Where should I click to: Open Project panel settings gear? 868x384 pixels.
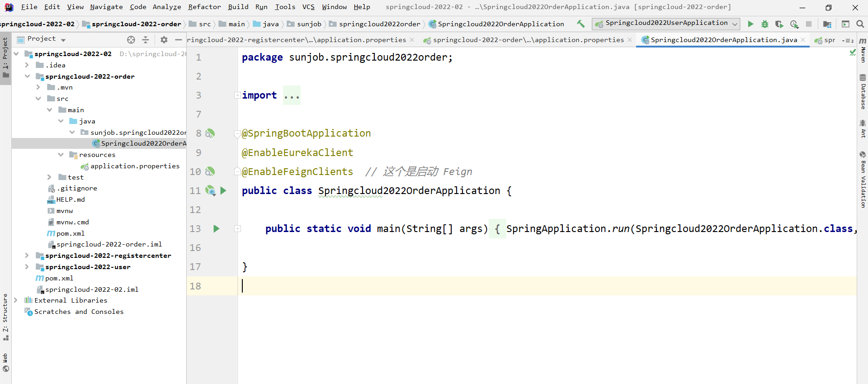[164, 40]
